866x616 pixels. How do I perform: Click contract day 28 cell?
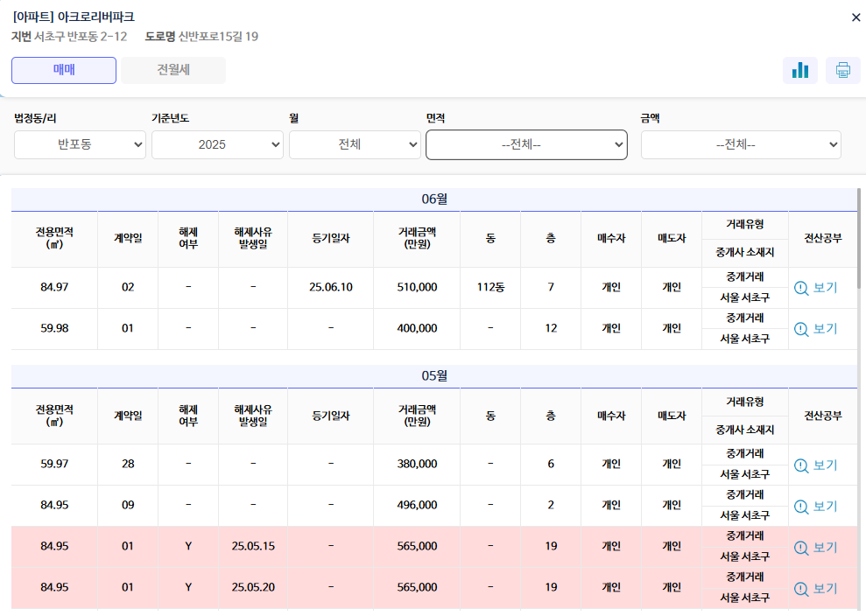point(128,465)
